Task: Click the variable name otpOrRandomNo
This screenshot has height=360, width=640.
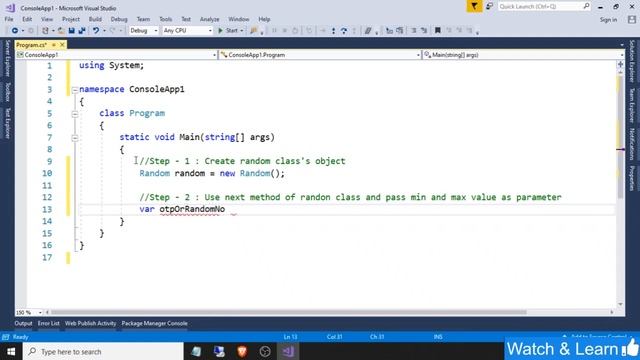Action: (x=192, y=209)
